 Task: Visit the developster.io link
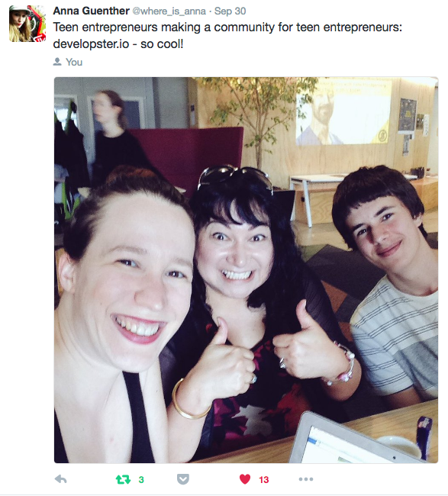coord(91,44)
